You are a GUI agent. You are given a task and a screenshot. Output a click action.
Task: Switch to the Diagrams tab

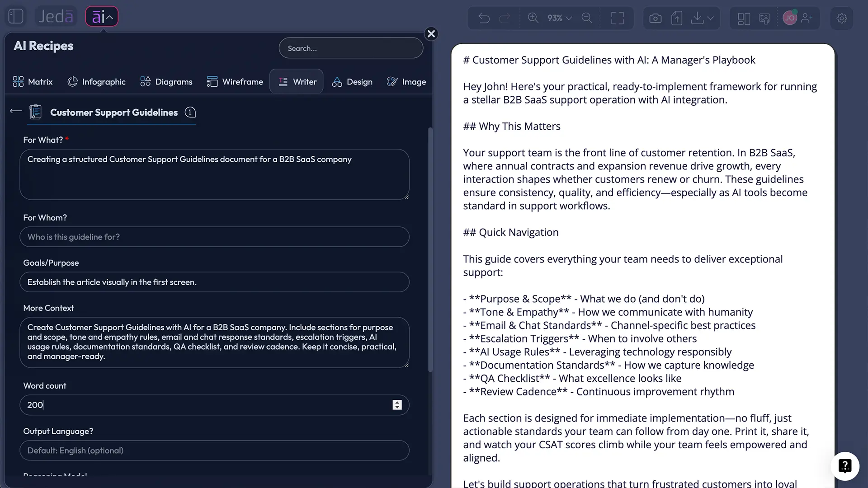pyautogui.click(x=166, y=82)
